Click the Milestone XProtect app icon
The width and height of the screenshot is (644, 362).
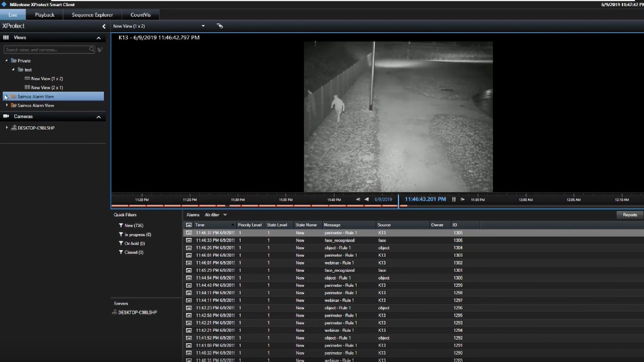coord(4,4)
